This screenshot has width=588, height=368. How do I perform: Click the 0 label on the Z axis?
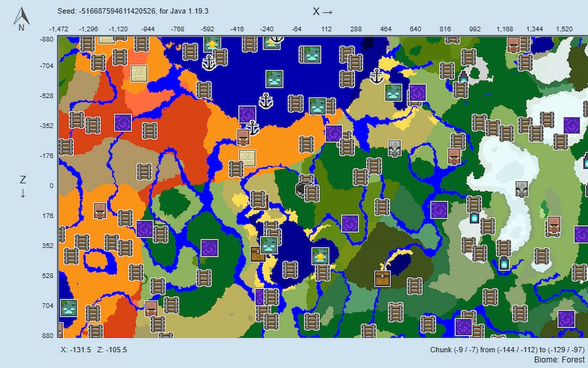point(51,186)
